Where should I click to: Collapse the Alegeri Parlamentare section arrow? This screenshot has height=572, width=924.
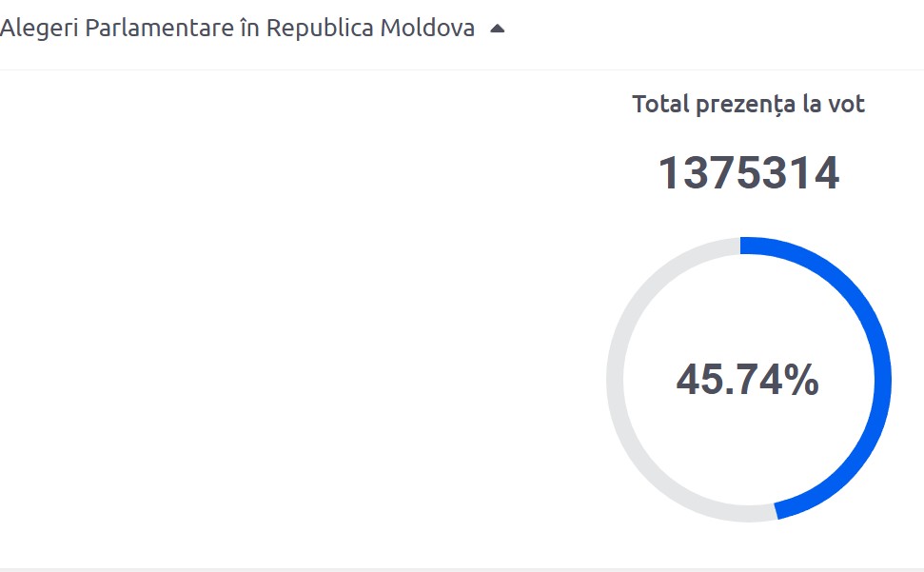497,29
